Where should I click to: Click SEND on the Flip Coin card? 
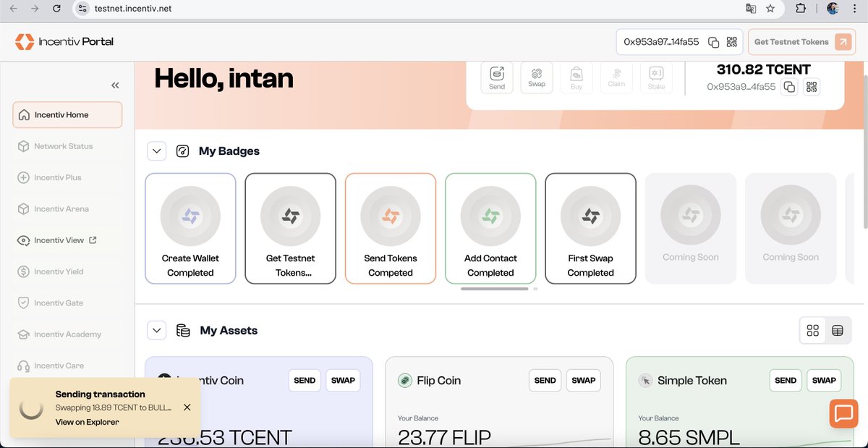(545, 381)
